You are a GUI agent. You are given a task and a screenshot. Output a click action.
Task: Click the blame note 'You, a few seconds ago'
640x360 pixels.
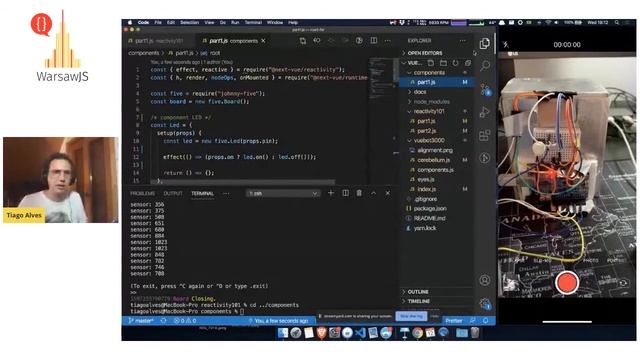pos(278,321)
